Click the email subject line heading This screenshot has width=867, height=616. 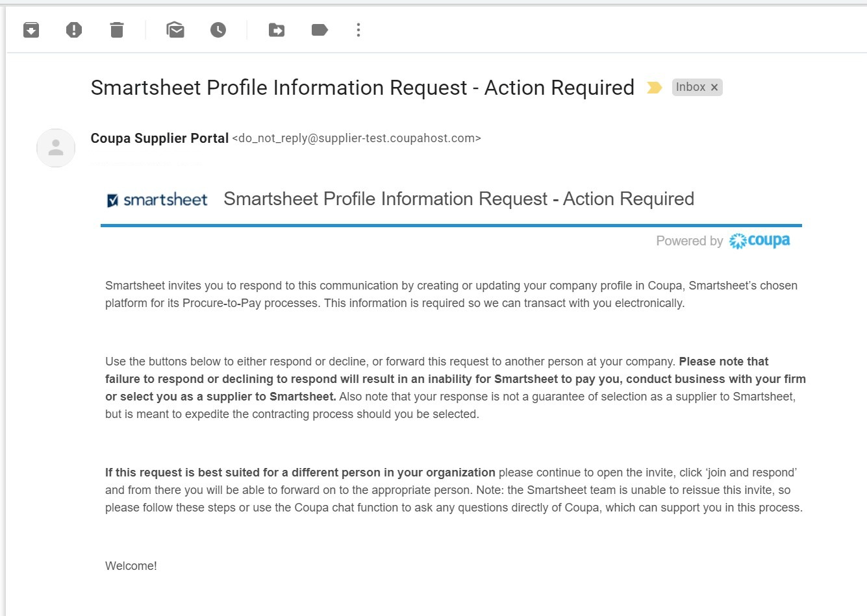[x=362, y=88]
